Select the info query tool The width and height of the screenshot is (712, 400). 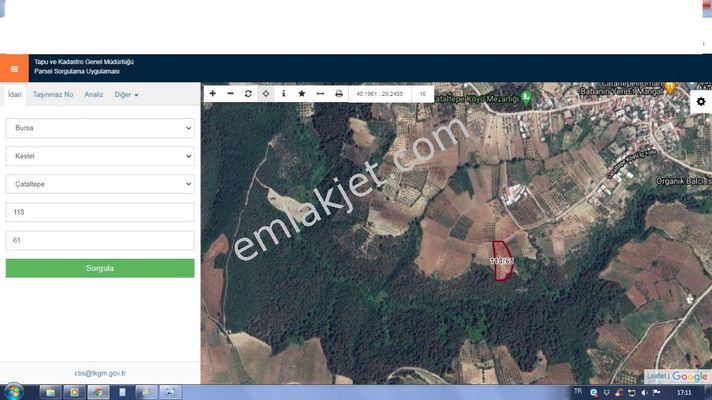coord(284,94)
